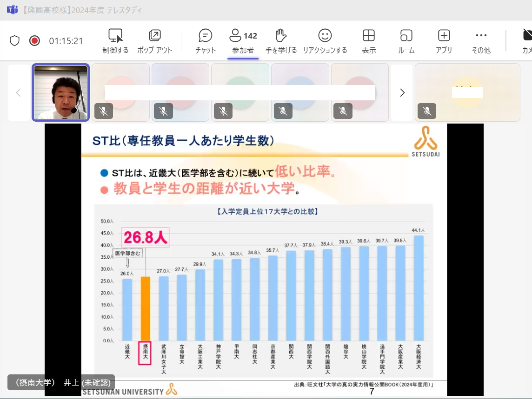The width and height of the screenshot is (532, 399).
Task: Click the red recording indicator
Action: click(x=34, y=41)
